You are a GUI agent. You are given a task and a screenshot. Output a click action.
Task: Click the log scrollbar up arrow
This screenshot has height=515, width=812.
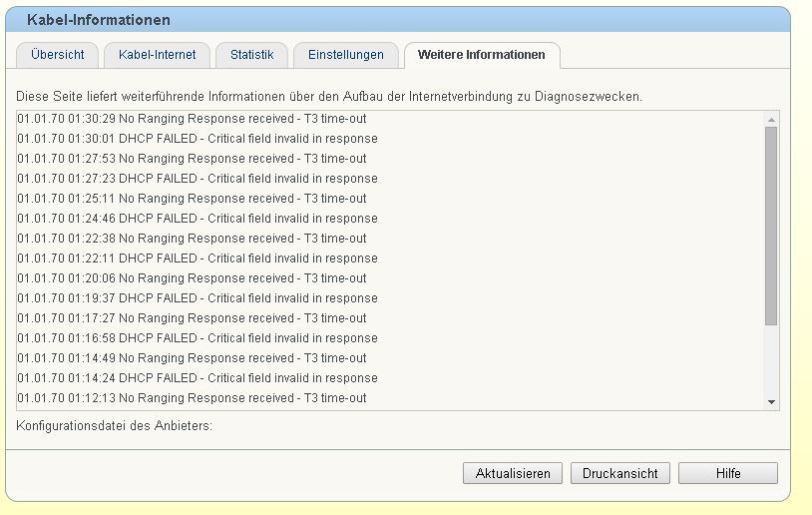pyautogui.click(x=771, y=120)
